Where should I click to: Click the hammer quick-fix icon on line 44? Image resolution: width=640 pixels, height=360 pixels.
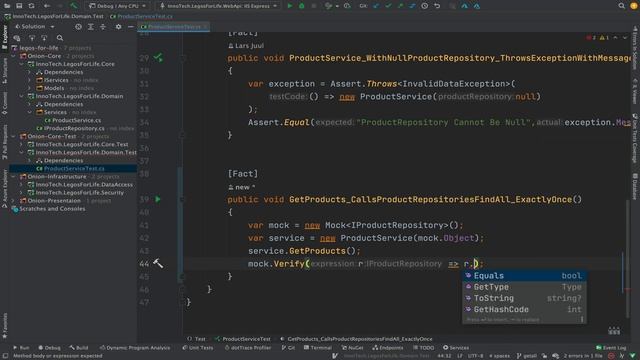(x=158, y=263)
